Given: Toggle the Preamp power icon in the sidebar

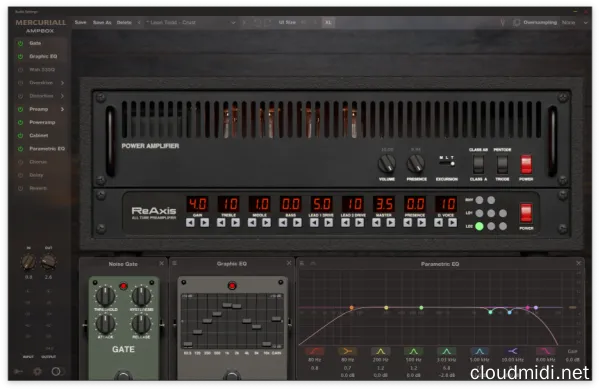Looking at the screenshot, I should (21, 109).
